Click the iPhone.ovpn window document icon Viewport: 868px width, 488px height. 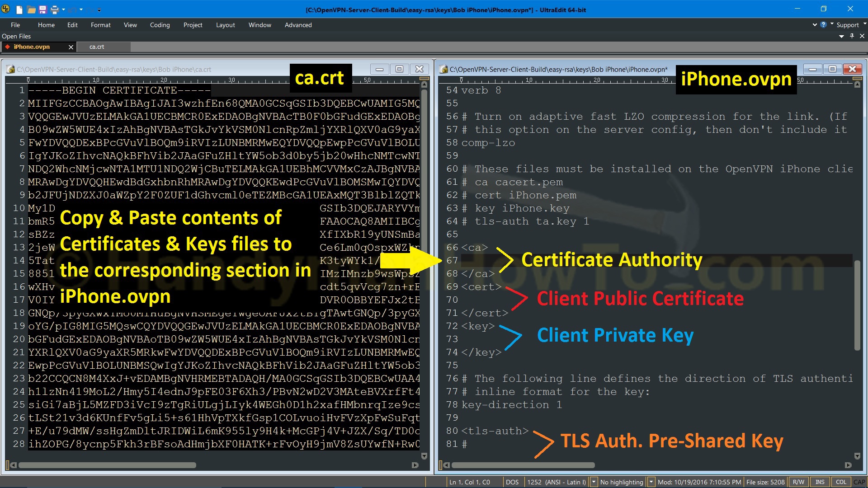click(443, 69)
